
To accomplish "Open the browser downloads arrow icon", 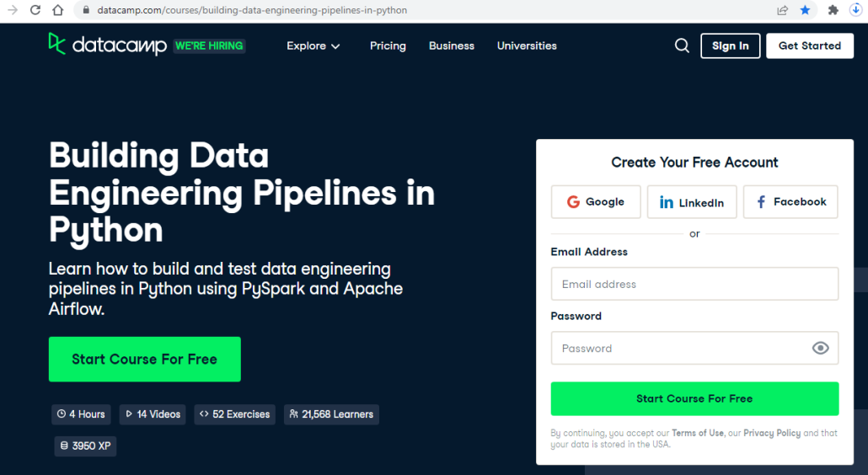I will point(856,10).
